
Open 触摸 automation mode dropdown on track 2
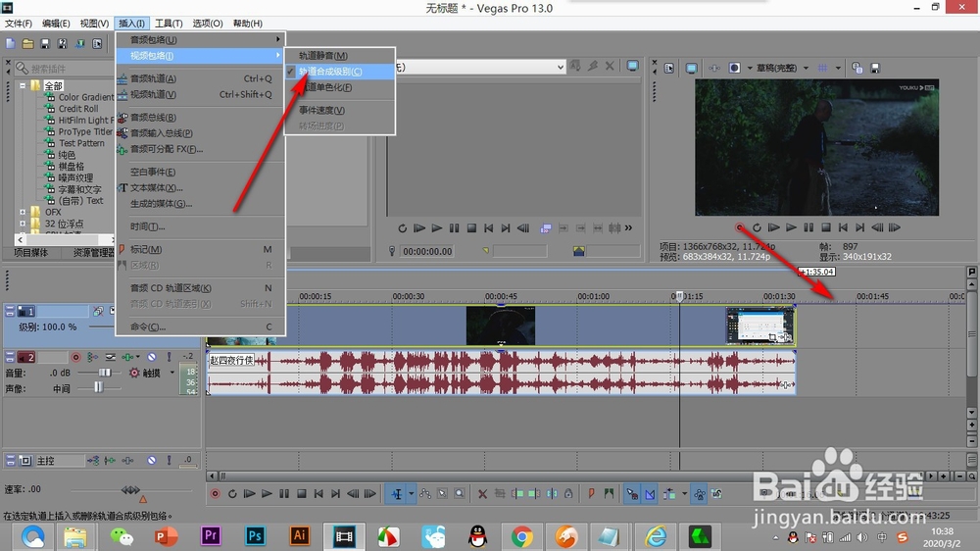click(171, 373)
